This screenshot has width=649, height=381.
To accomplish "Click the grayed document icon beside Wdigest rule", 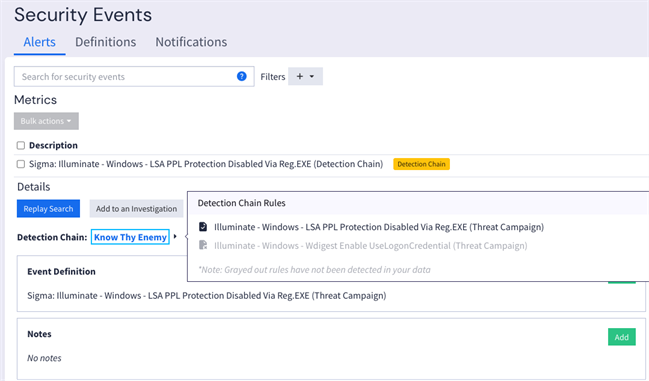I will pos(203,245).
